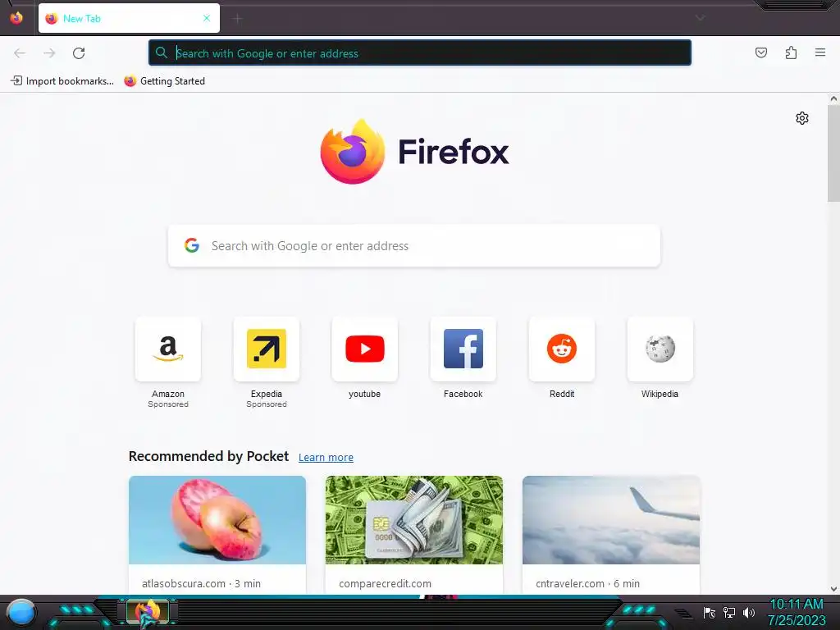Viewport: 840px width, 630px height.
Task: Click the vertical scrollbar thumb
Action: pyautogui.click(x=833, y=153)
